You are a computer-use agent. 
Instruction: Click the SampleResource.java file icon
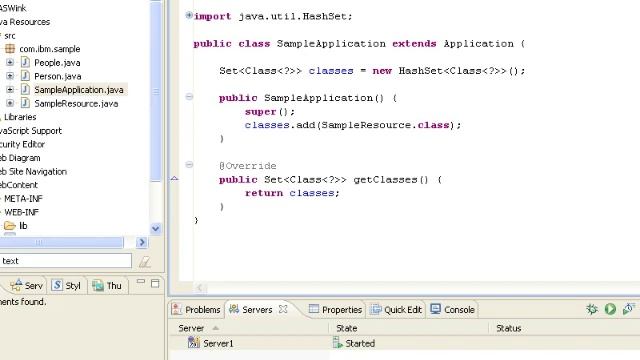[25, 103]
